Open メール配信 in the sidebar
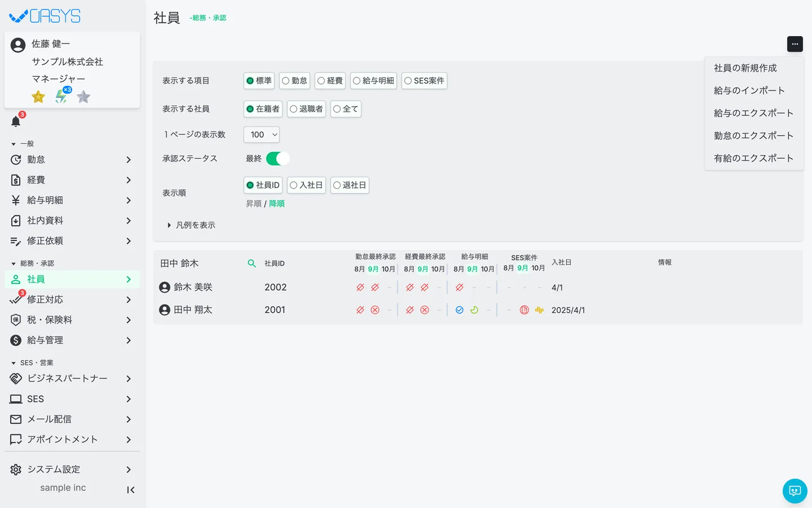 [72, 419]
